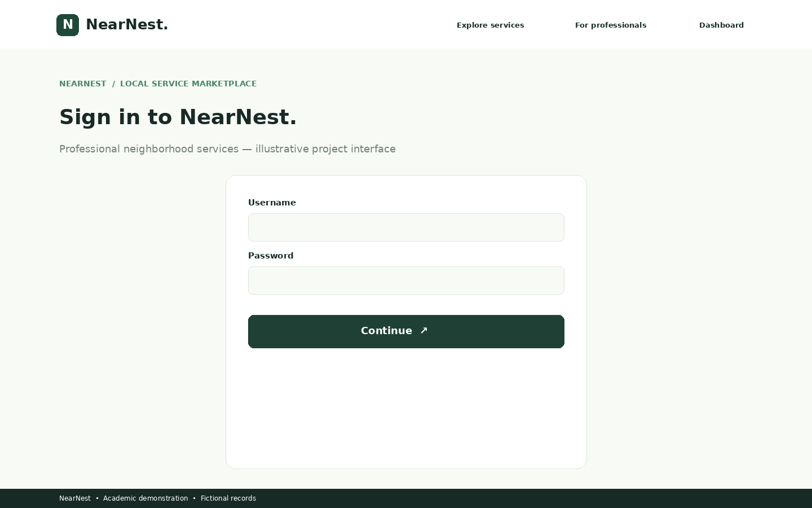This screenshot has height=508, width=812.
Task: Click the Sign in to NearNest heading
Action: click(178, 117)
